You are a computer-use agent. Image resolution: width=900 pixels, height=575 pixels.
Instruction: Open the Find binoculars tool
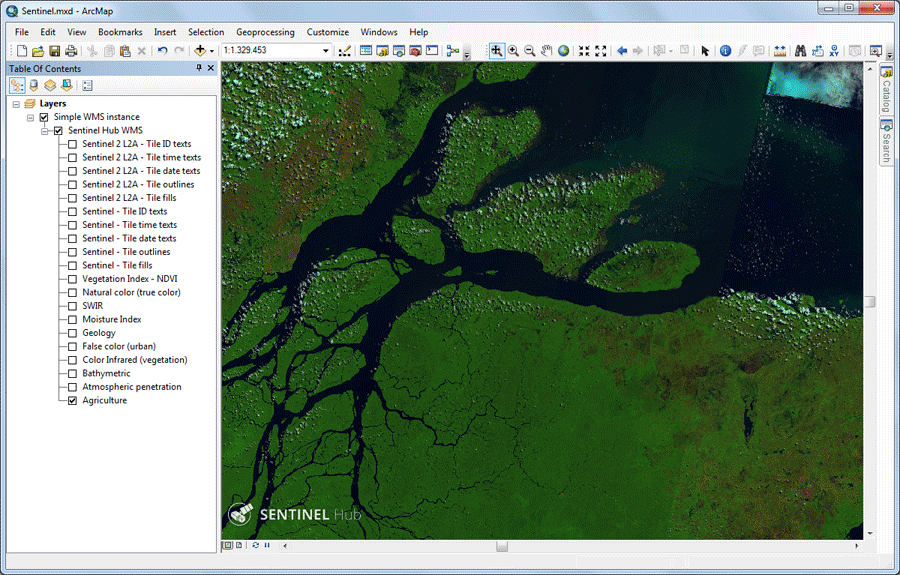[x=800, y=50]
